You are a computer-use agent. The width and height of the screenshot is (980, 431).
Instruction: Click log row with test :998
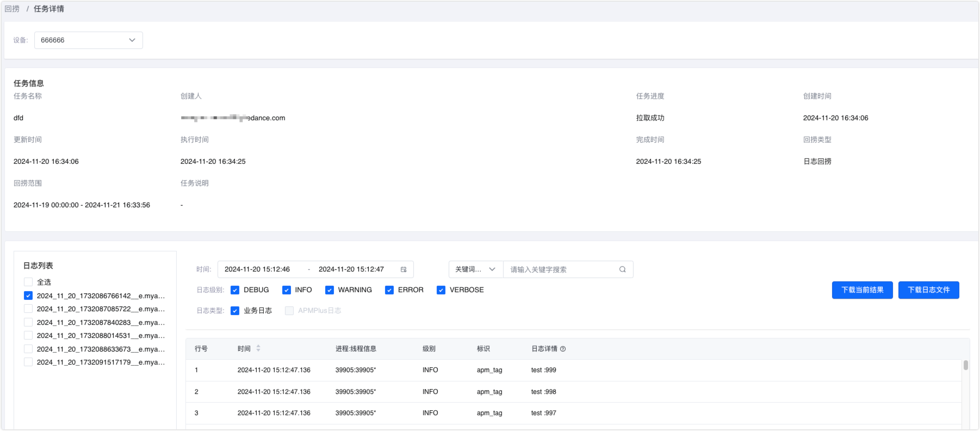coord(574,392)
